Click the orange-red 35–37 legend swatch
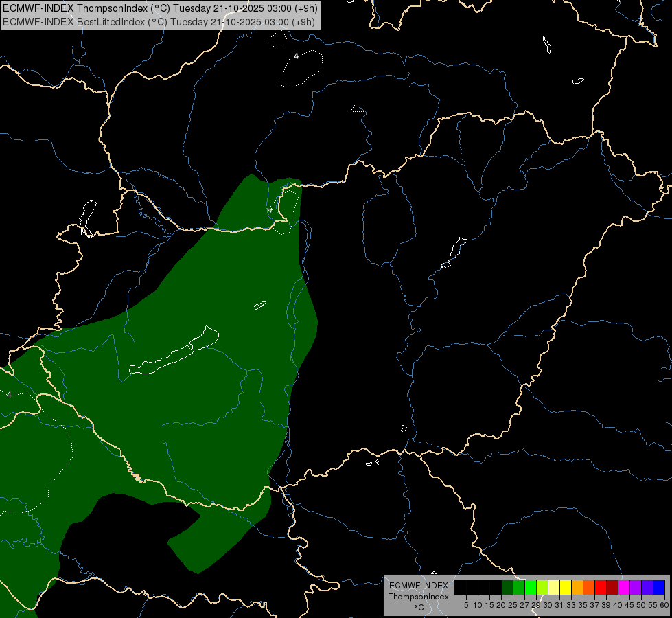This screenshot has width=672, height=618. pyautogui.click(x=589, y=587)
